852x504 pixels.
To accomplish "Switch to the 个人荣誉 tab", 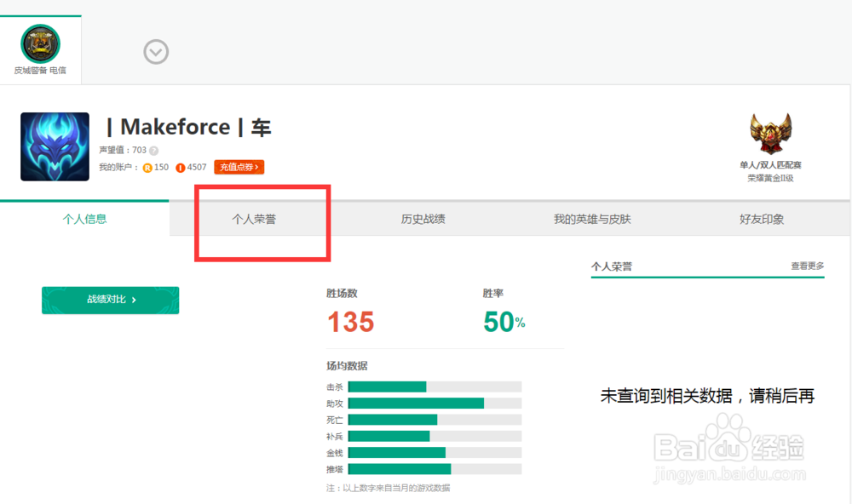I will pos(256,219).
